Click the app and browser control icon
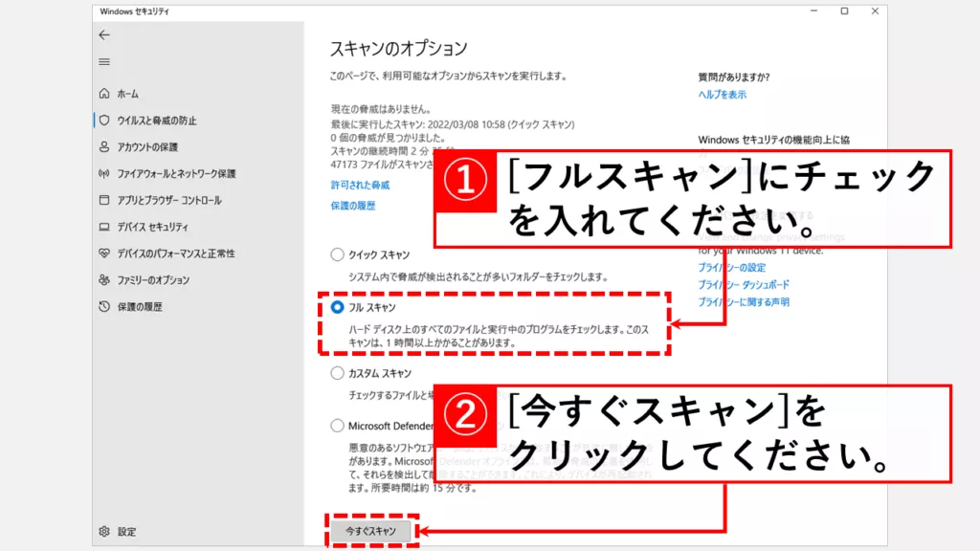The height and width of the screenshot is (551, 980). point(104,201)
